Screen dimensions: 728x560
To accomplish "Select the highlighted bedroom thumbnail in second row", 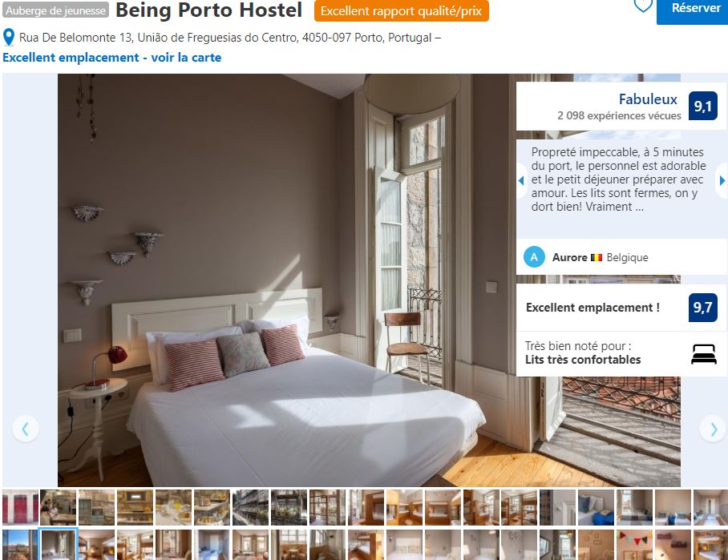I will (58, 544).
